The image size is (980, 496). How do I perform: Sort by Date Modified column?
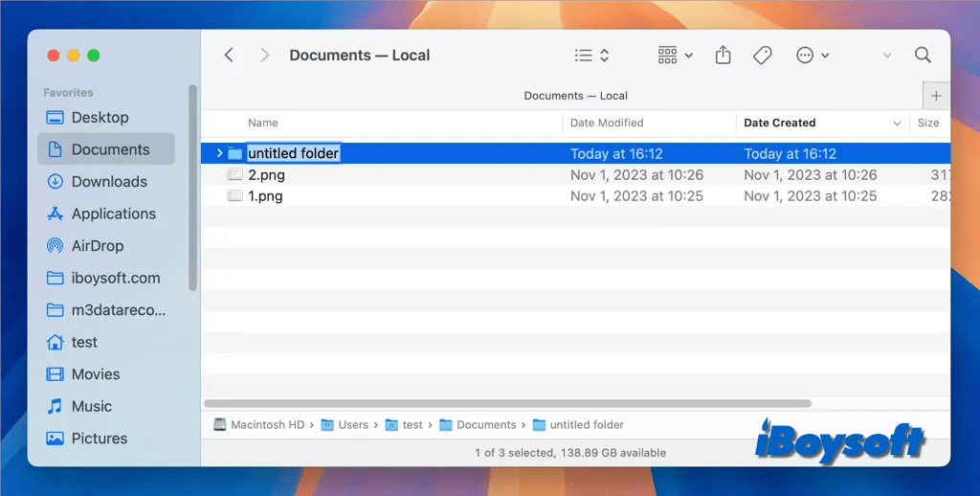606,123
